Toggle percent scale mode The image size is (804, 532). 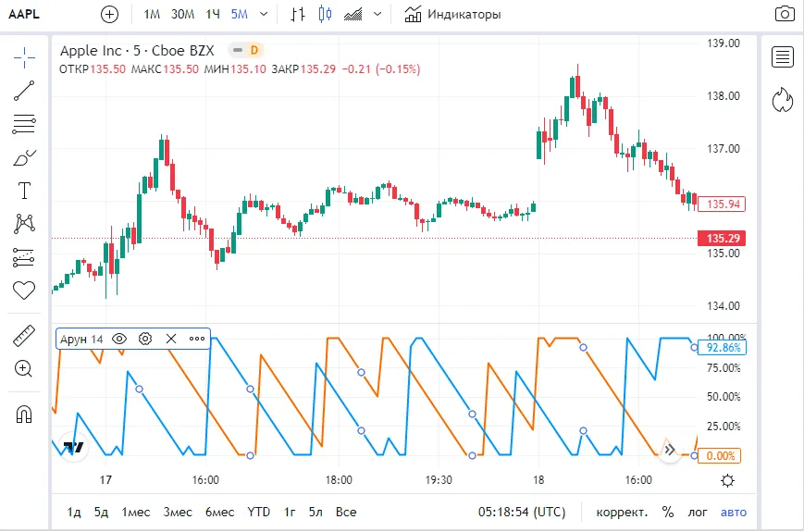668,512
